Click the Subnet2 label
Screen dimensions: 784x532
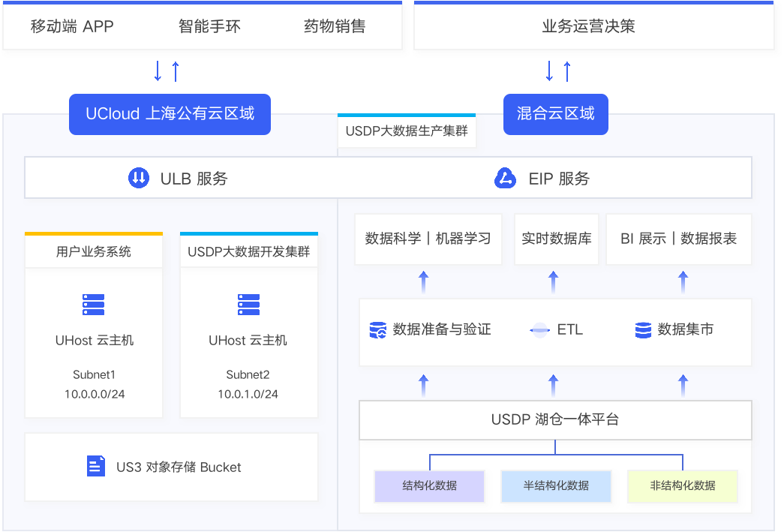(248, 374)
